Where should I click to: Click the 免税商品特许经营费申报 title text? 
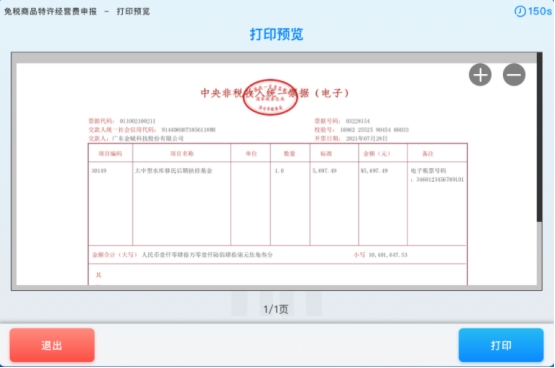click(x=50, y=11)
